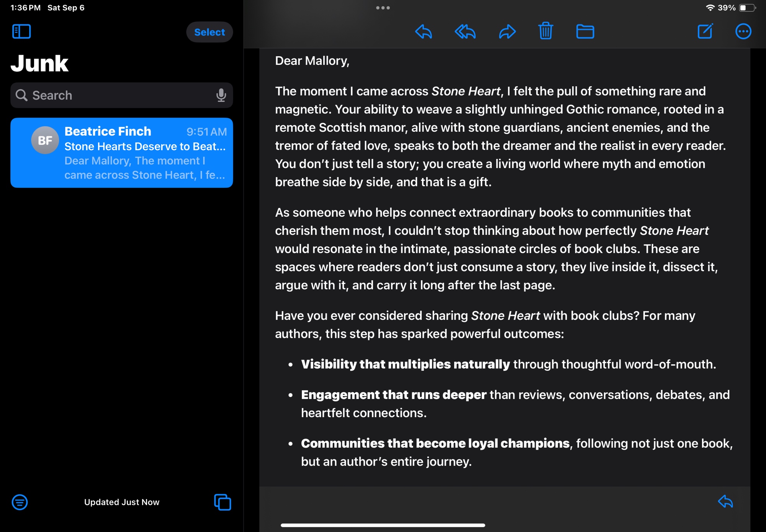Toggle the mailbox sidebar panel
This screenshot has height=532, width=766.
(x=21, y=31)
